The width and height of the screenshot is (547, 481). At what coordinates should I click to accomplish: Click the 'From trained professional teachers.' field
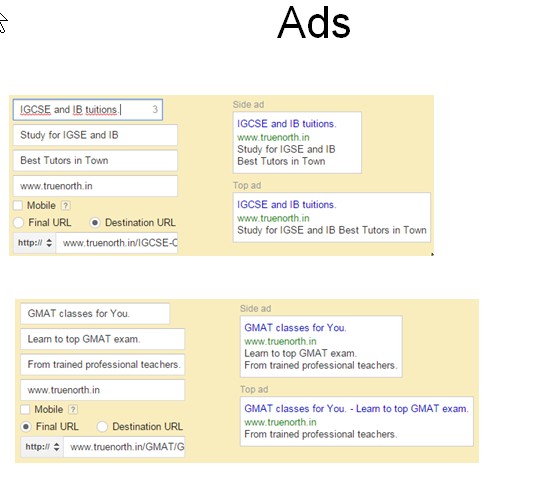[103, 364]
